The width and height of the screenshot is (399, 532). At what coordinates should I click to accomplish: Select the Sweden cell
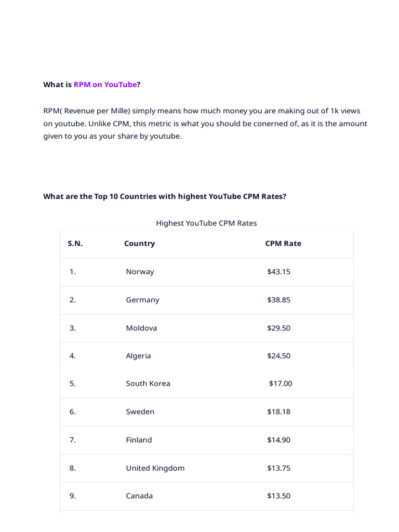click(x=140, y=411)
